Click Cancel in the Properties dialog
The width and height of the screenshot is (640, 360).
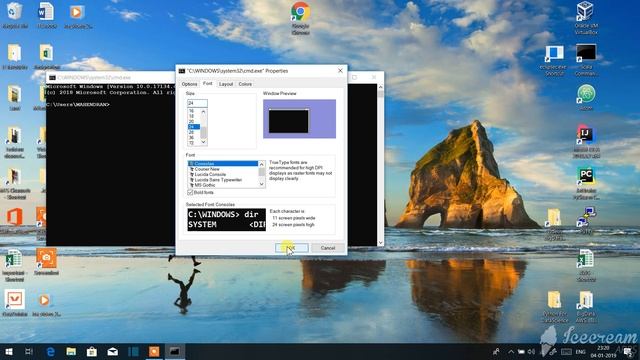328,248
